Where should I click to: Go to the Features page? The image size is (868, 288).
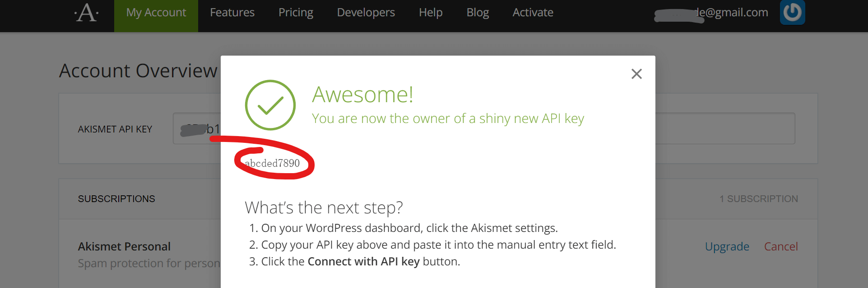click(232, 13)
